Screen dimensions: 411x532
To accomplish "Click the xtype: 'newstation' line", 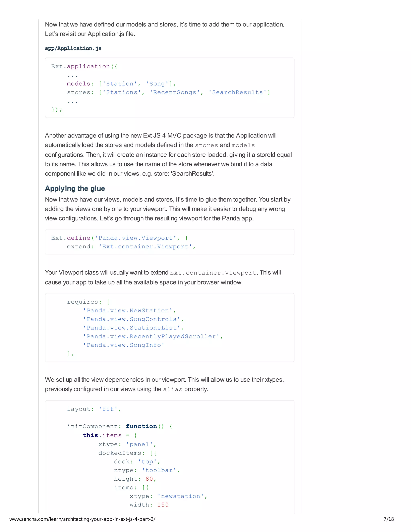I will pos(169,496).
